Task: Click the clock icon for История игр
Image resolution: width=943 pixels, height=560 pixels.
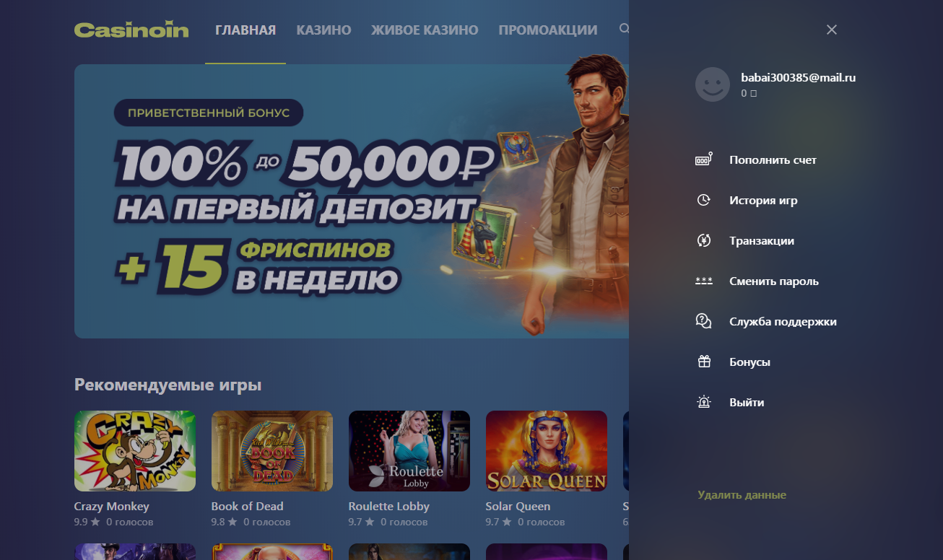Action: tap(703, 200)
